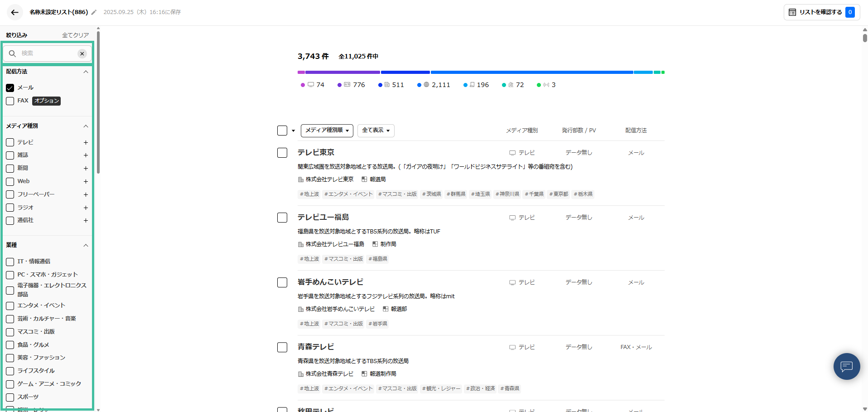Click plus icon next to ラジオ
This screenshot has height=412, width=868.
86,208
